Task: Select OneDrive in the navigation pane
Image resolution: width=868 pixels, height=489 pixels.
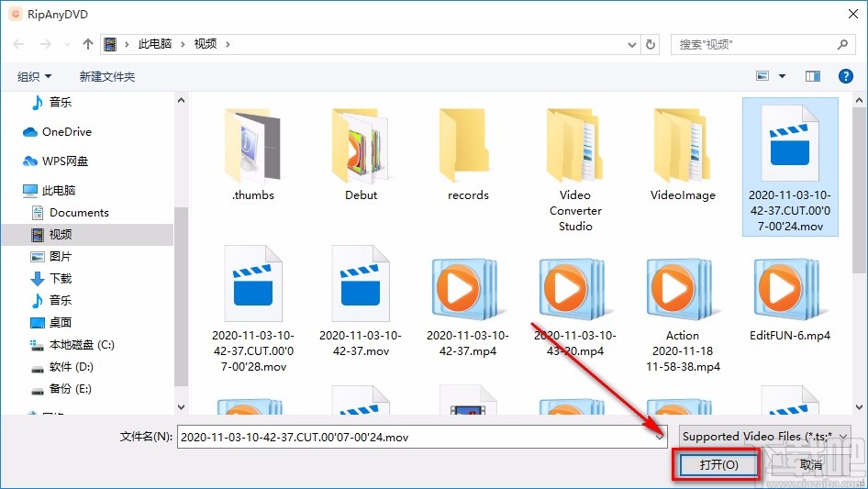Action: [x=57, y=132]
